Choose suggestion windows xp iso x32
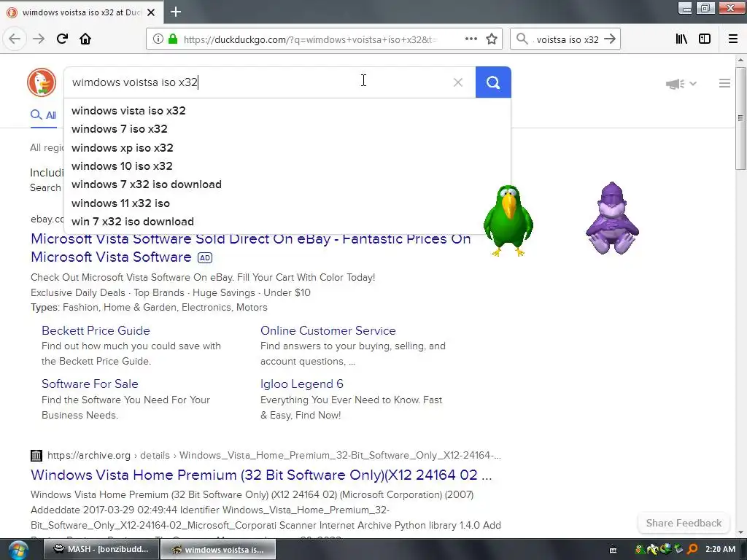This screenshot has width=747, height=560. click(287, 147)
